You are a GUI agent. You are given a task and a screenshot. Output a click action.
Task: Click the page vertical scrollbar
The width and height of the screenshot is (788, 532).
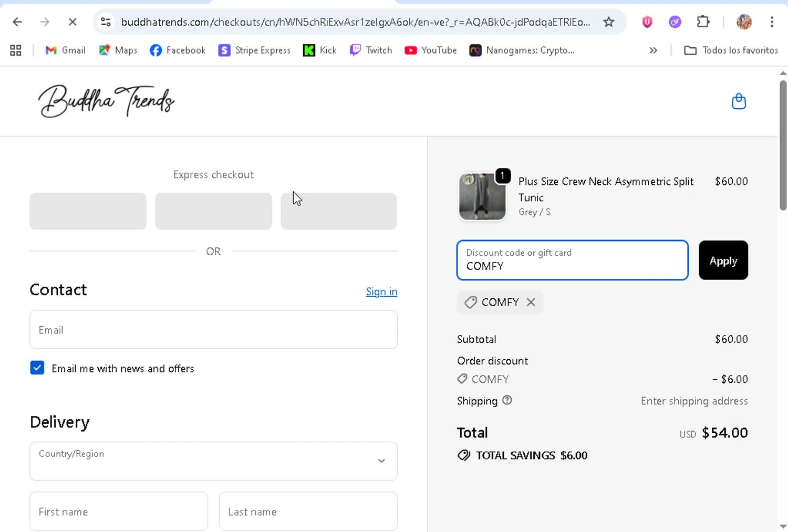point(783,145)
